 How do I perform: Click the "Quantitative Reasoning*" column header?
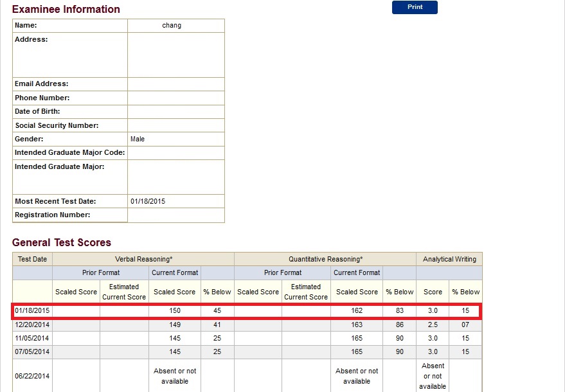[x=325, y=259]
